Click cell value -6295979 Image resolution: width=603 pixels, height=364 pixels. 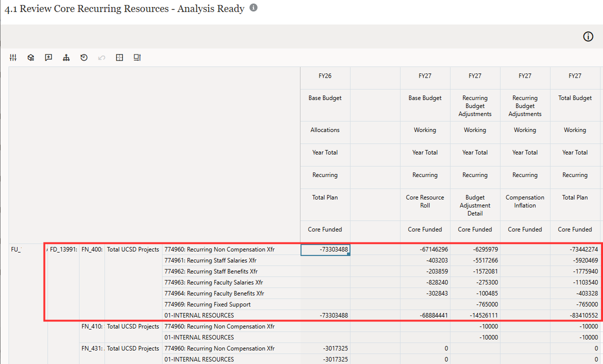tap(475, 249)
